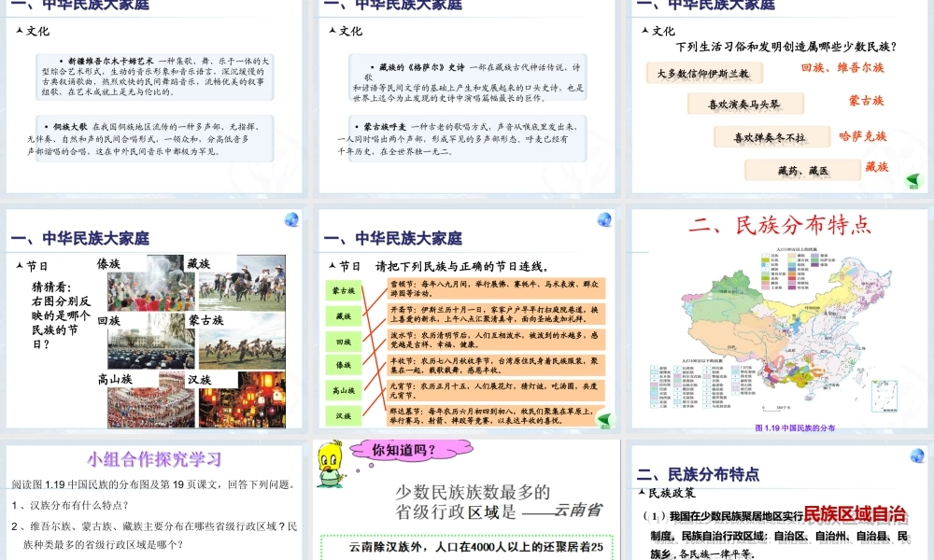The height and width of the screenshot is (560, 934).
Task: Select the question 下列生活习俗和发明创造属哪些少数民族?
Action: [x=786, y=47]
